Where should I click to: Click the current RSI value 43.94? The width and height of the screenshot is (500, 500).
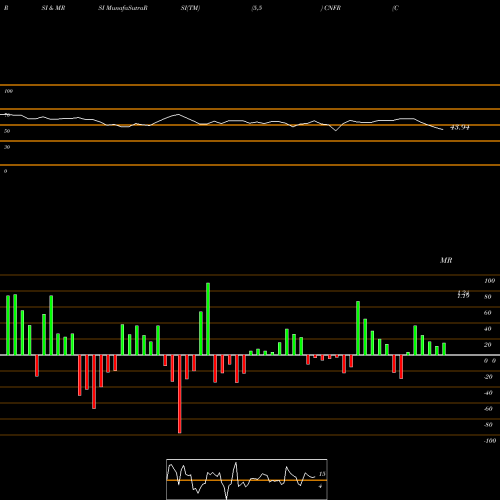pos(460,127)
